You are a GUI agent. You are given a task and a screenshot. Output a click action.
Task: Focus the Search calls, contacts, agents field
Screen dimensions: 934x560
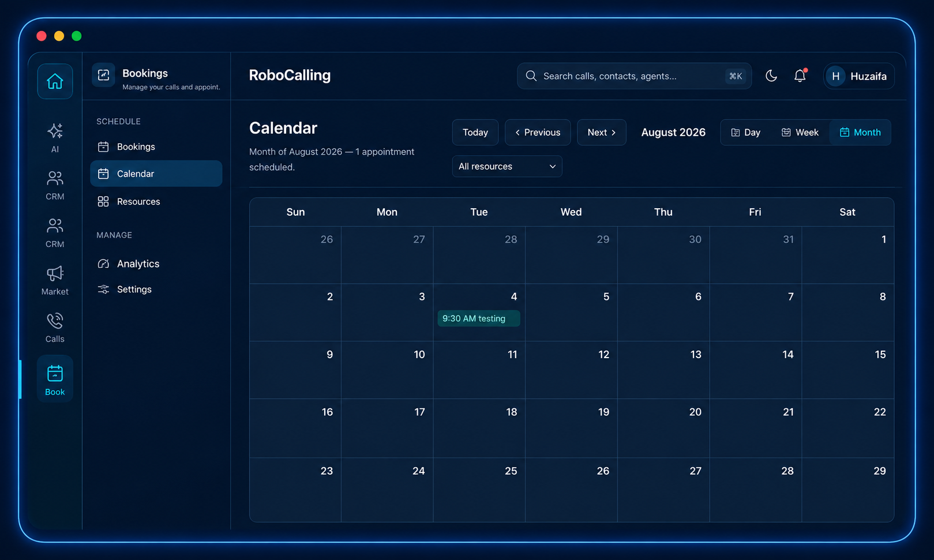coord(634,76)
